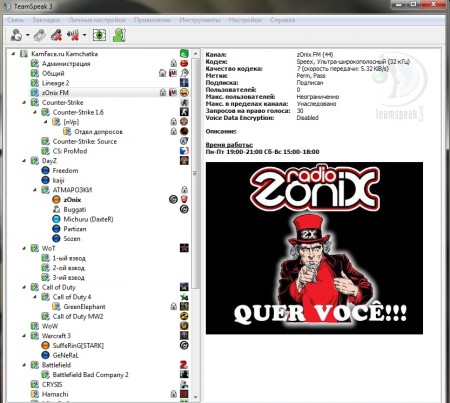
Task: Click the green icon right of the KamFace.ru row
Action: point(184,54)
